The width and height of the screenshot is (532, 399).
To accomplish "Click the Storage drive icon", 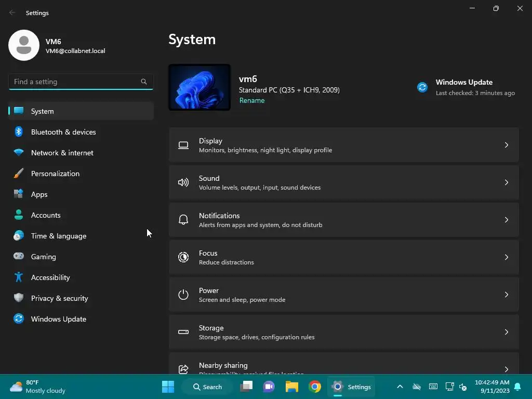I will pyautogui.click(x=183, y=332).
